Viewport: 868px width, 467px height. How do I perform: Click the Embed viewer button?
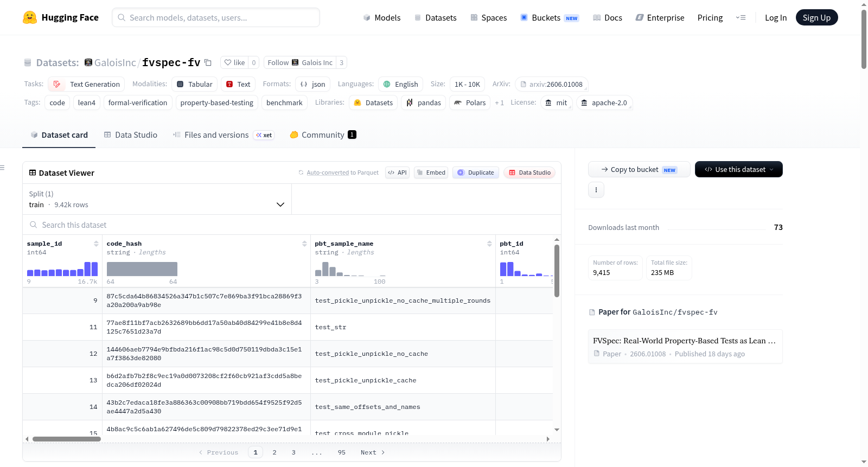pos(431,172)
